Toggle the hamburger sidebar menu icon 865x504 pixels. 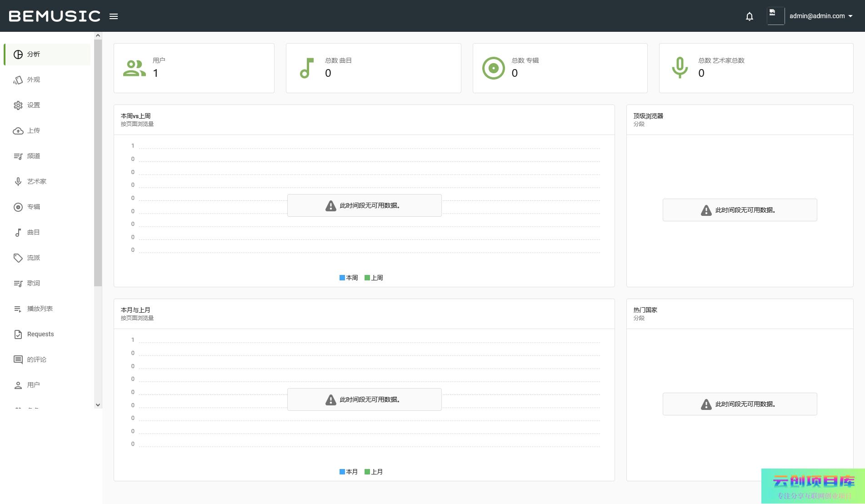coord(114,16)
